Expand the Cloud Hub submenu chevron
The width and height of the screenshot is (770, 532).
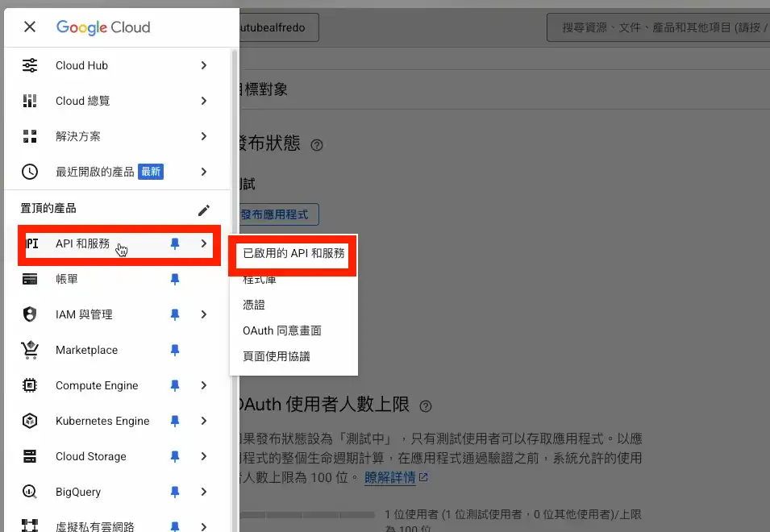tap(204, 65)
